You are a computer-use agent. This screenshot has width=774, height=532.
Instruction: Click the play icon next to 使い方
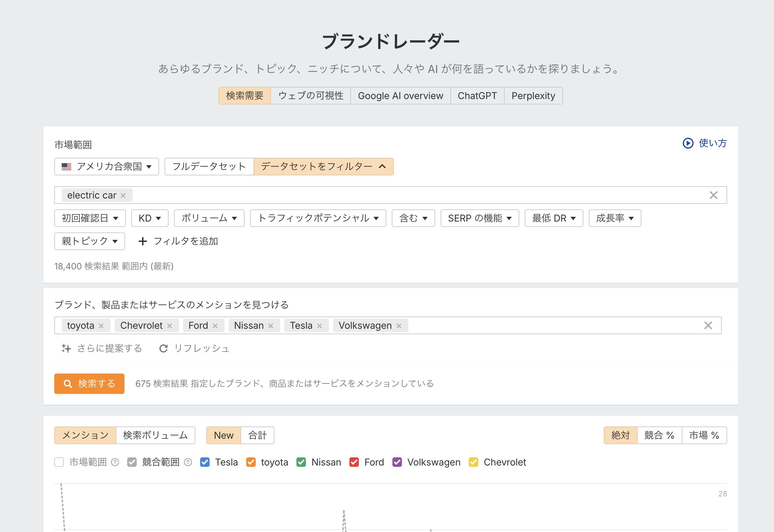pos(688,143)
